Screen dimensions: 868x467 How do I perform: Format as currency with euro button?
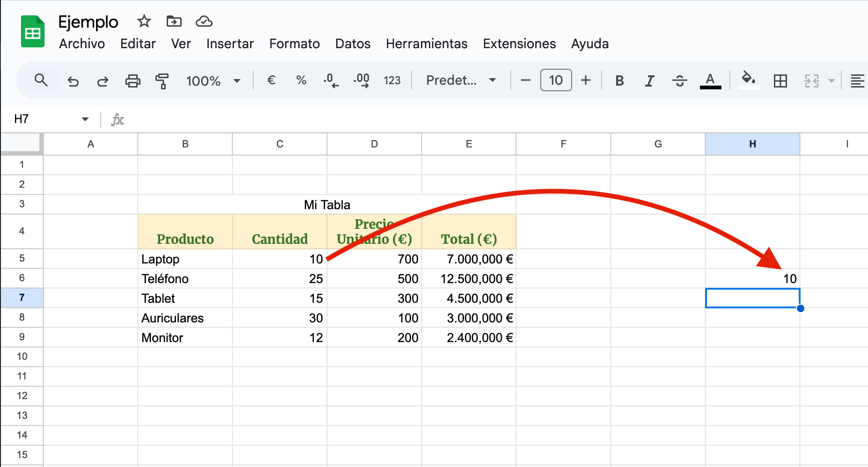tap(271, 80)
